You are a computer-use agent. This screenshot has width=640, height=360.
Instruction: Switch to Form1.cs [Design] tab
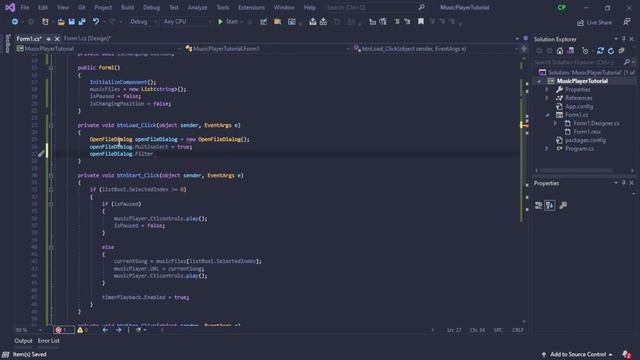click(x=87, y=39)
